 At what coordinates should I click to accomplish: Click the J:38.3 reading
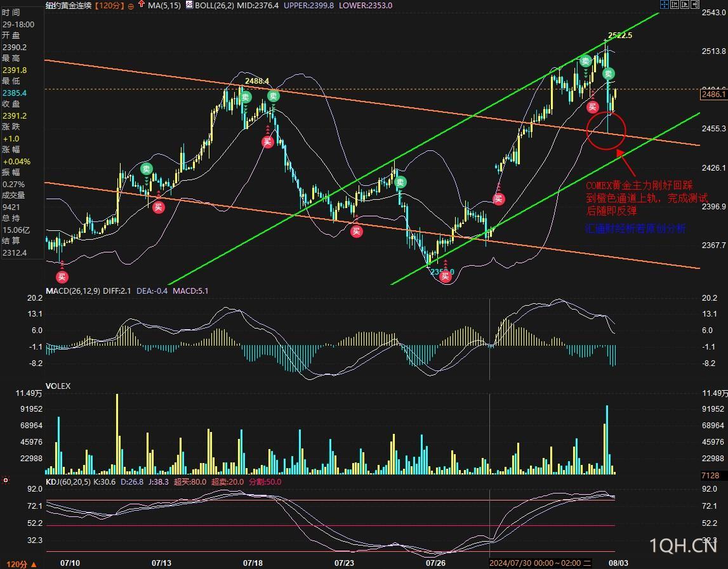point(158,481)
